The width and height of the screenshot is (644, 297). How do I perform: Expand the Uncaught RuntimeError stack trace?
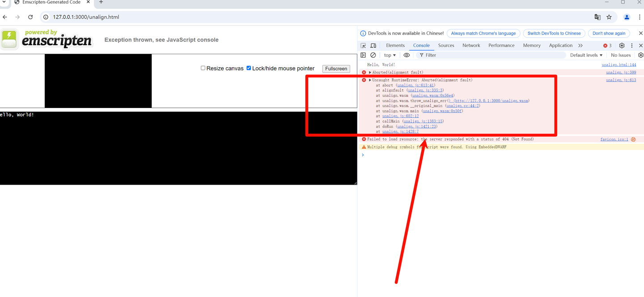pyautogui.click(x=369, y=80)
